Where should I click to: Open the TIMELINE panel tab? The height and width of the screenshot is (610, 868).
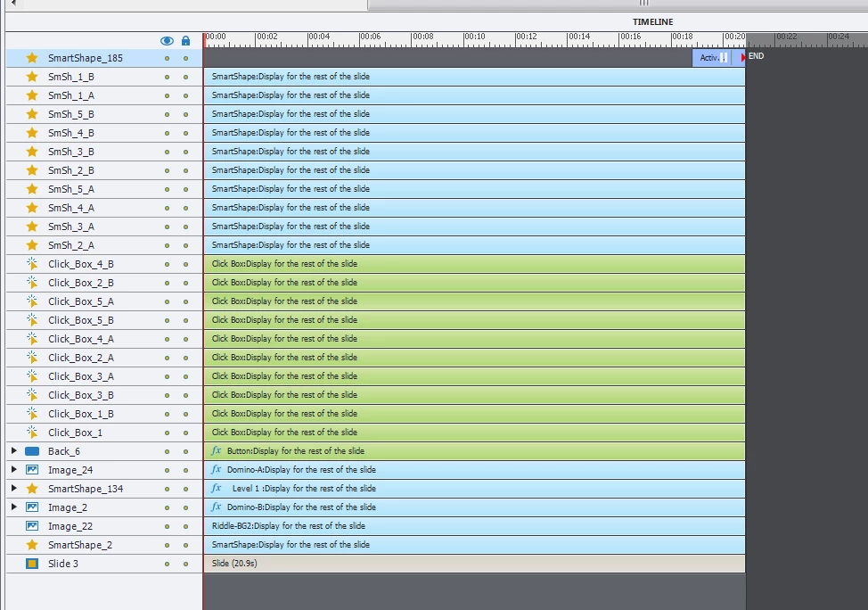652,22
